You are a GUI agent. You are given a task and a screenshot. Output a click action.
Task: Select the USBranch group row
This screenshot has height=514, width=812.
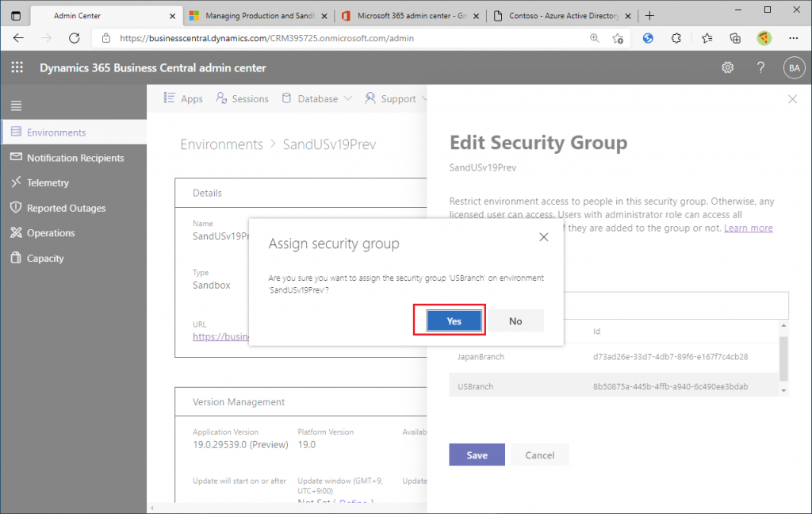pyautogui.click(x=614, y=386)
